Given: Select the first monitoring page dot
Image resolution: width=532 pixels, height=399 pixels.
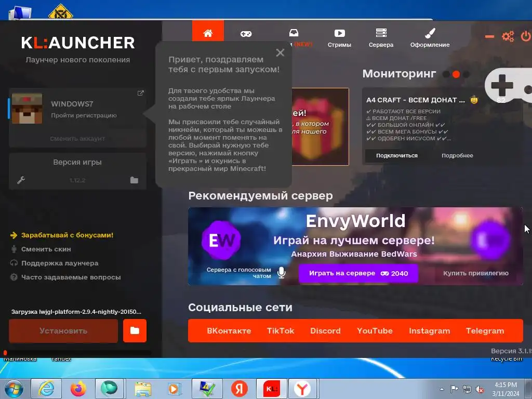Looking at the screenshot, I should click(446, 74).
